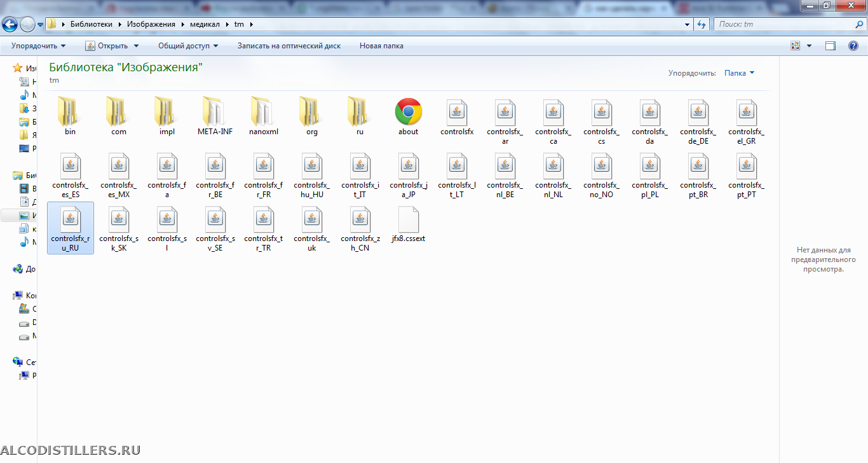Open the Общий доступ menu
The image size is (868, 463).
[187, 46]
